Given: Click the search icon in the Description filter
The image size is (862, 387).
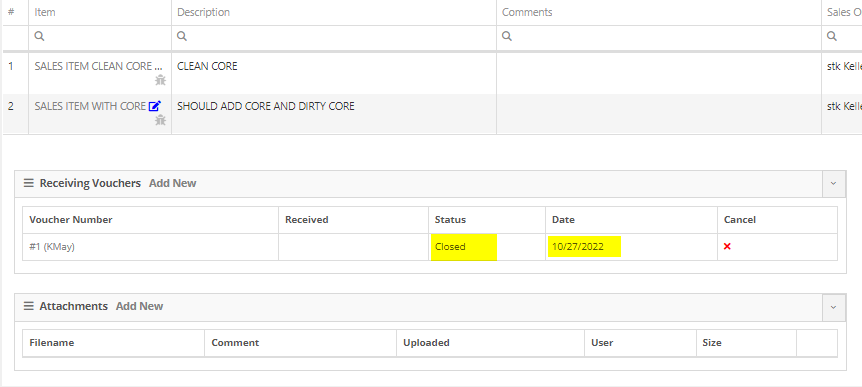Looking at the screenshot, I should pyautogui.click(x=182, y=36).
